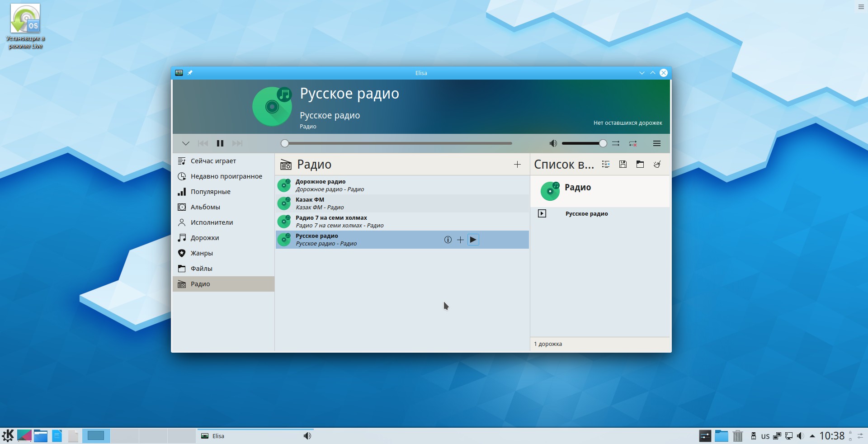868x444 pixels.
Task: Save the playlist with the floppy icon
Action: point(623,165)
